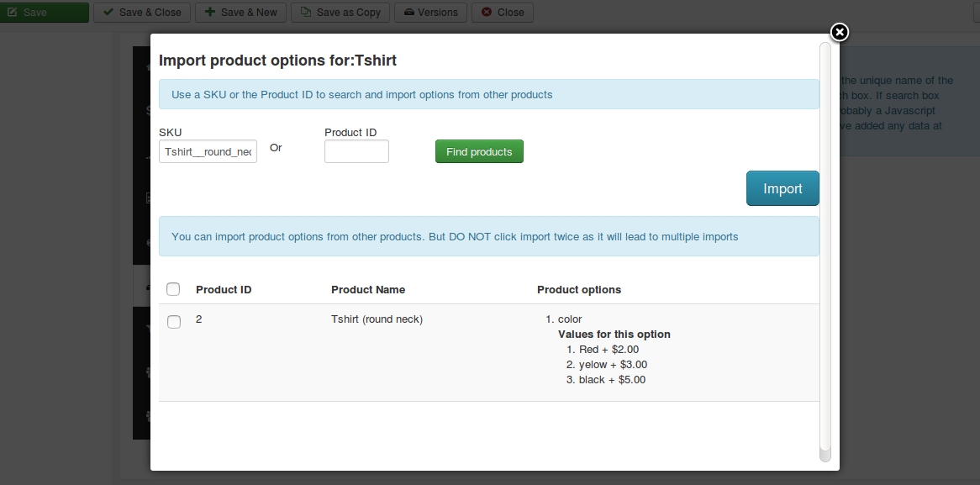Close the import options dialog
The width and height of the screenshot is (980, 485).
839,33
